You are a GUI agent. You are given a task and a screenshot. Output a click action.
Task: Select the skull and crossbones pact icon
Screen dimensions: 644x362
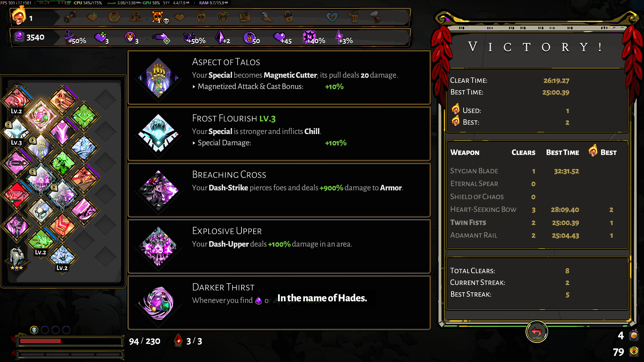pyautogui.click(x=158, y=17)
